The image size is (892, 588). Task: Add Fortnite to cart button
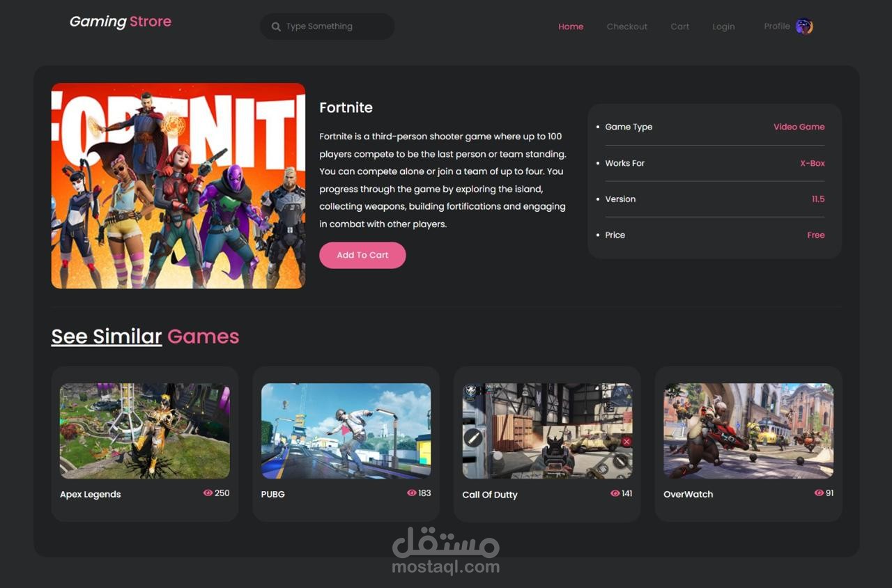pyautogui.click(x=362, y=255)
